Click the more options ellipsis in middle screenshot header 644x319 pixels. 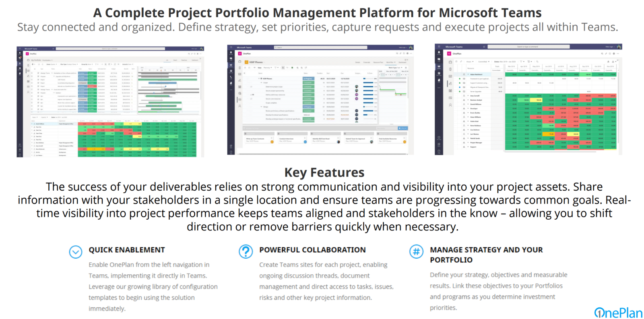tap(411, 54)
